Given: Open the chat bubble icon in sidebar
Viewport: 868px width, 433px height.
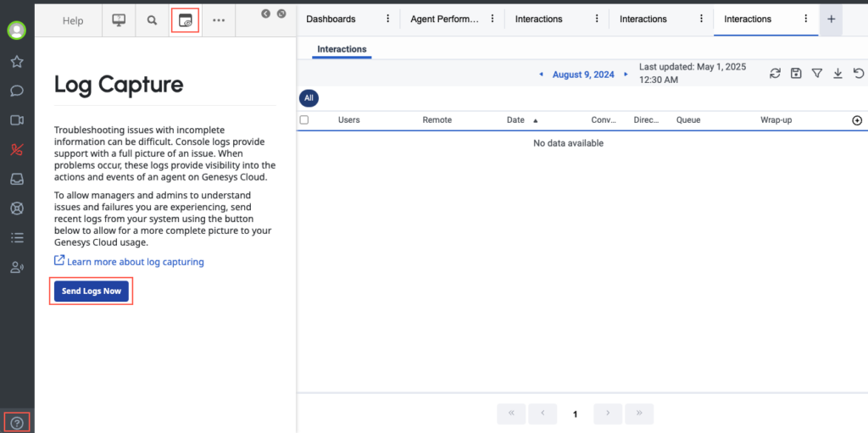Looking at the screenshot, I should click(17, 91).
